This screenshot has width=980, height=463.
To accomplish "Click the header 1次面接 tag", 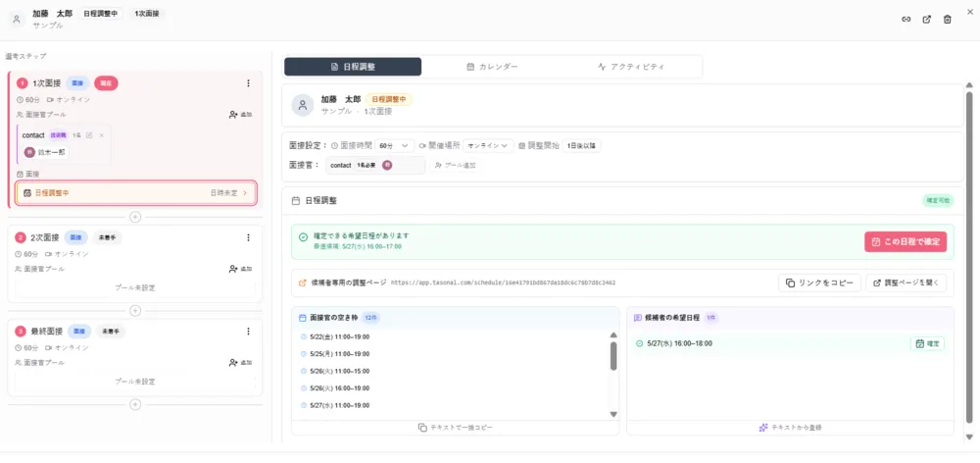I will pyautogui.click(x=147, y=14).
